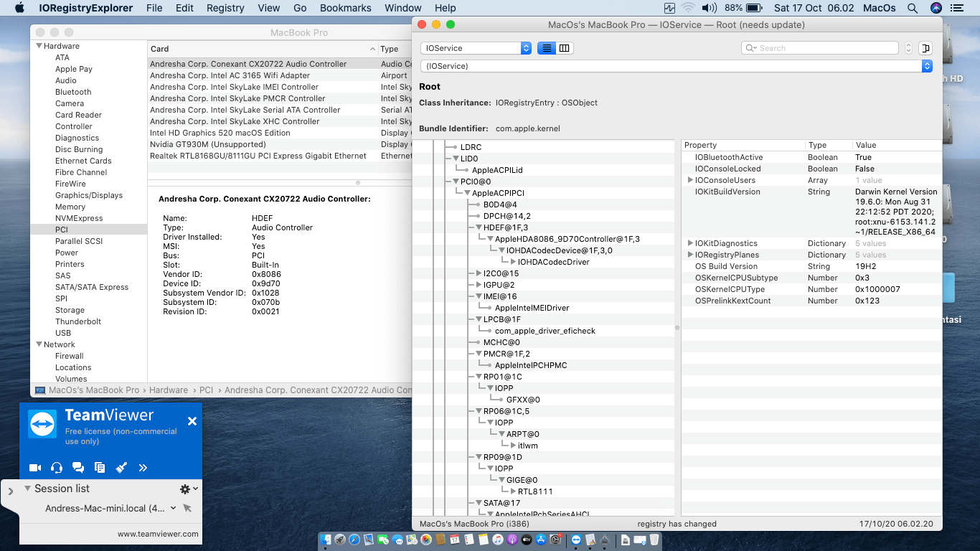Sort by the Property column header
Viewport: 980px width, 551px height.
pyautogui.click(x=743, y=145)
